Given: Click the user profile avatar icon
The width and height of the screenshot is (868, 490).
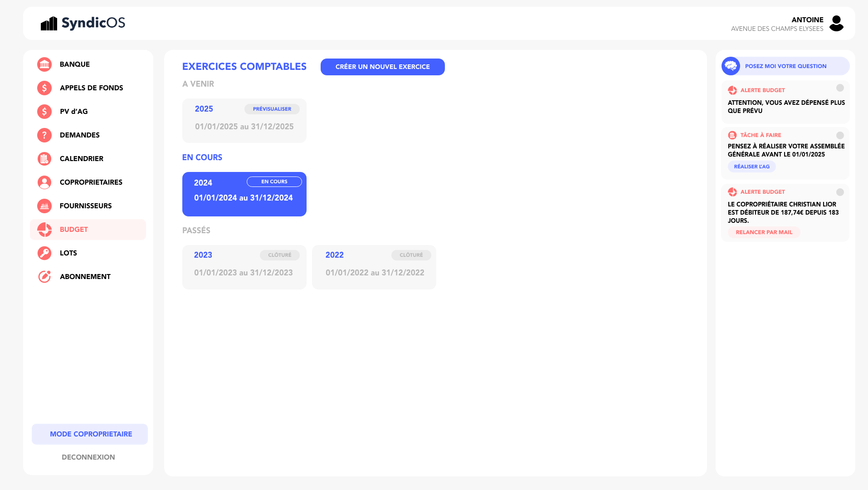Looking at the screenshot, I should [836, 24].
